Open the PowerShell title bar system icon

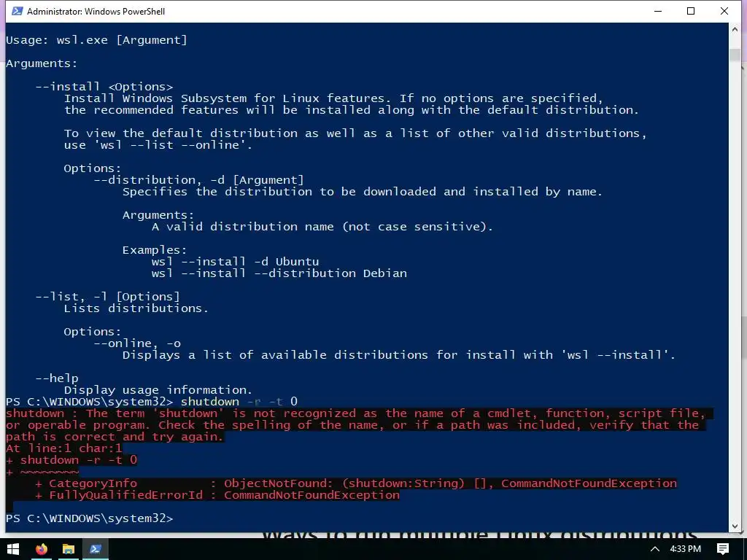[x=18, y=11]
